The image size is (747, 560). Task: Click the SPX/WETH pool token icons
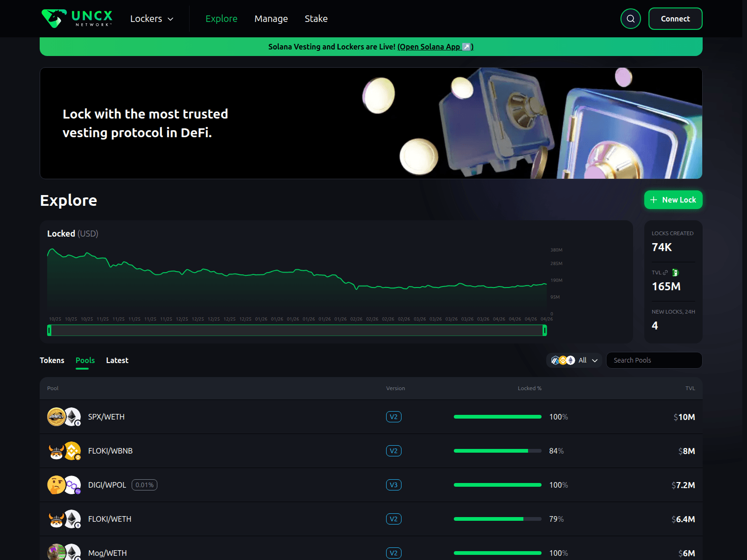[64, 417]
